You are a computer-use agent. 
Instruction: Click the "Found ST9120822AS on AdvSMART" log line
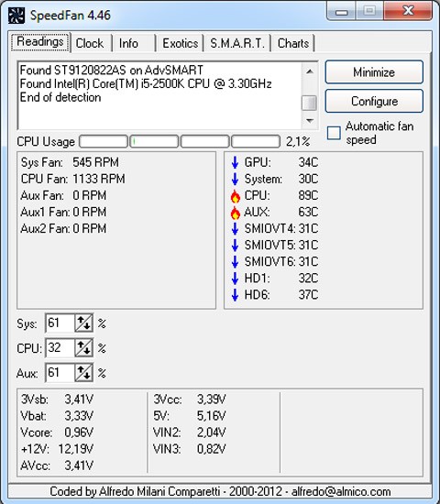pos(112,70)
